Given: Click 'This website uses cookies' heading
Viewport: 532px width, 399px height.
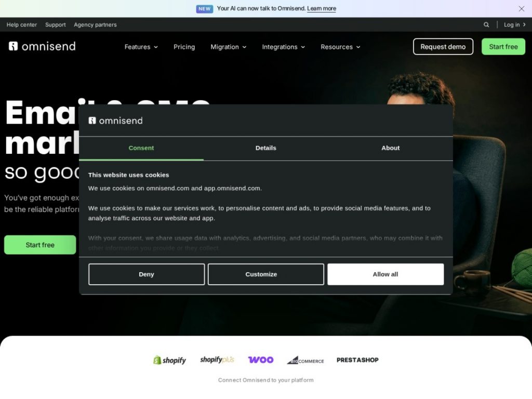Looking at the screenshot, I should point(129,175).
